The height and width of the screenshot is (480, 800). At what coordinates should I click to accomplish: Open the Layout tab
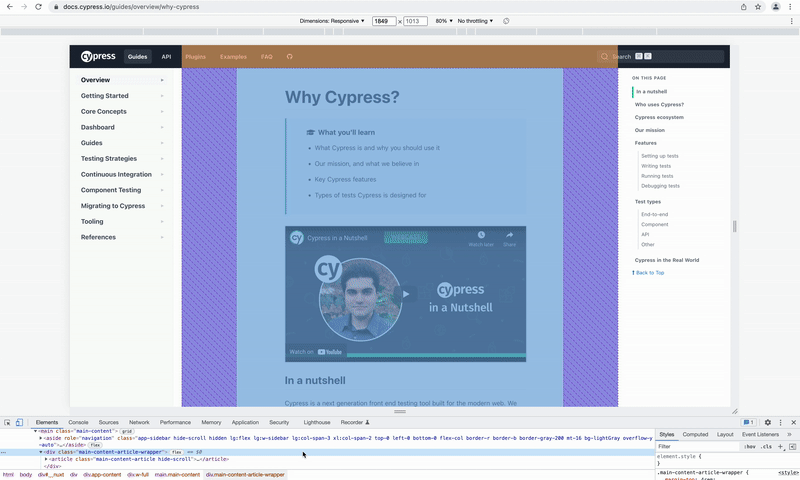pos(725,435)
